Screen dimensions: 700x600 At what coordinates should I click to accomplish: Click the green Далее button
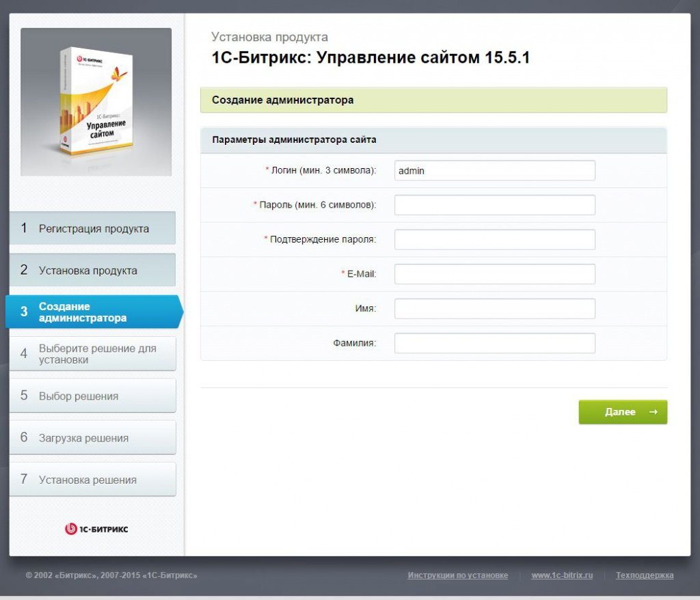pyautogui.click(x=623, y=412)
